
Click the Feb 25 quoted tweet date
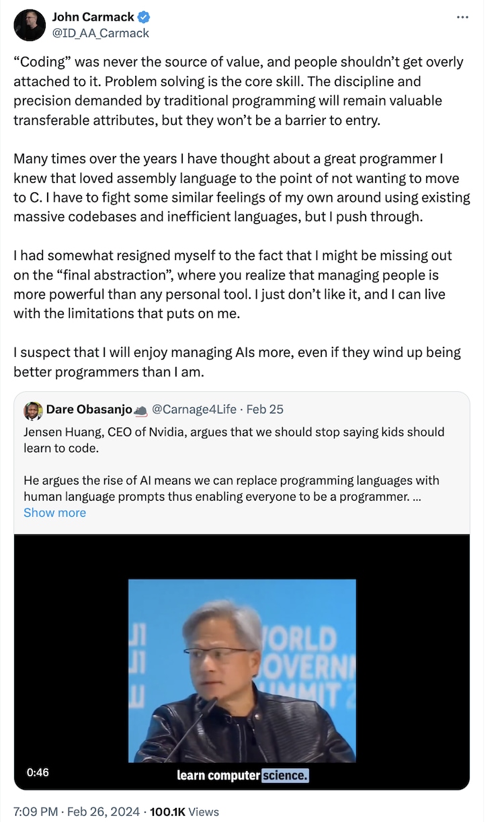pos(265,409)
